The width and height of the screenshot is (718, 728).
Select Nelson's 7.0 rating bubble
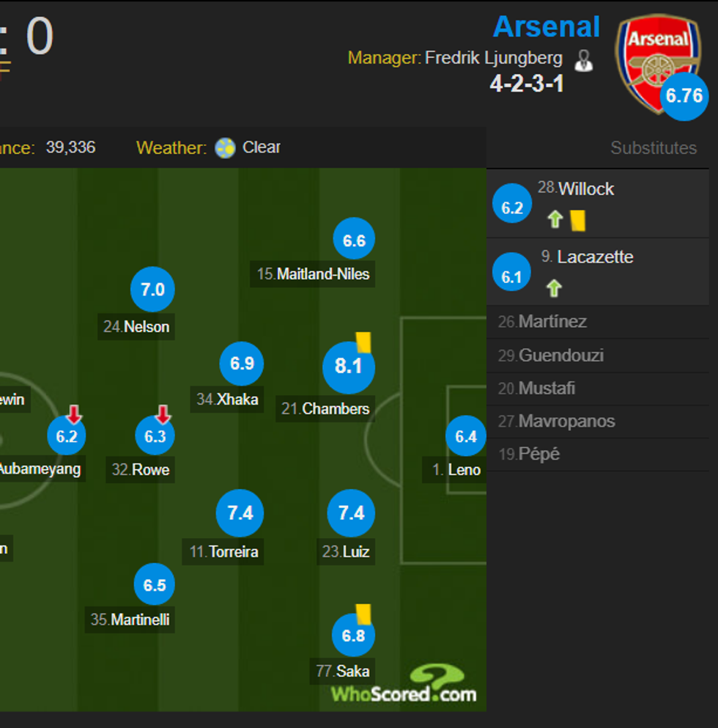tap(152, 290)
